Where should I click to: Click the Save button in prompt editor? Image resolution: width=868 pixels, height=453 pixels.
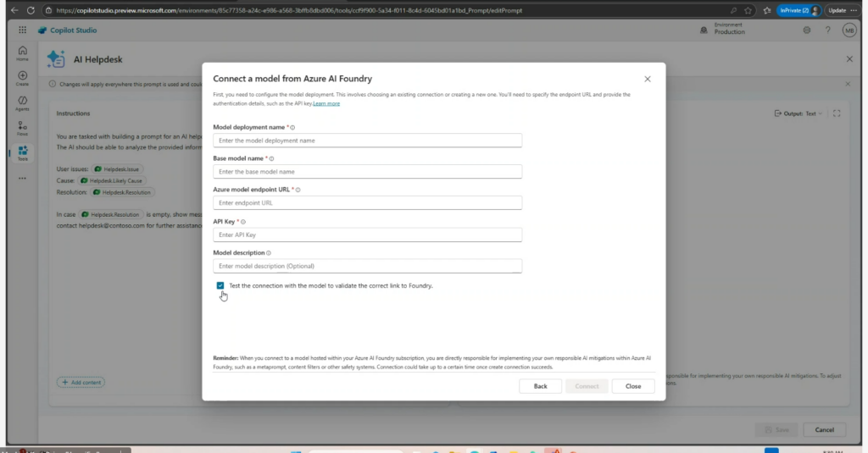(776, 430)
